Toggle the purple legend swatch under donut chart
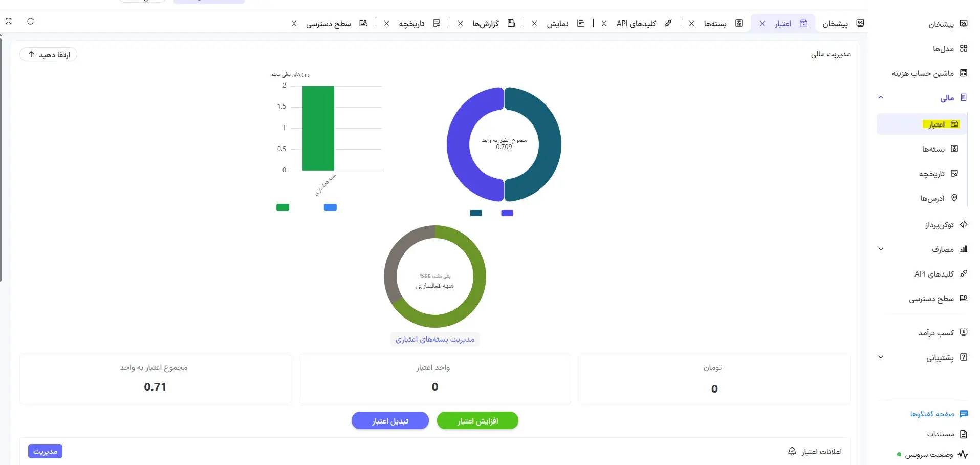The height and width of the screenshot is (465, 980). 507,213
